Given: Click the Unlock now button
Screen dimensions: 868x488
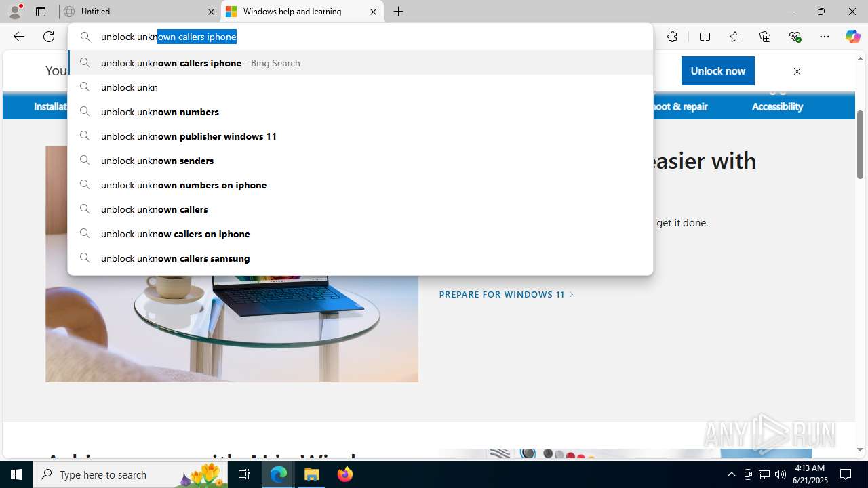Looking at the screenshot, I should (x=717, y=70).
